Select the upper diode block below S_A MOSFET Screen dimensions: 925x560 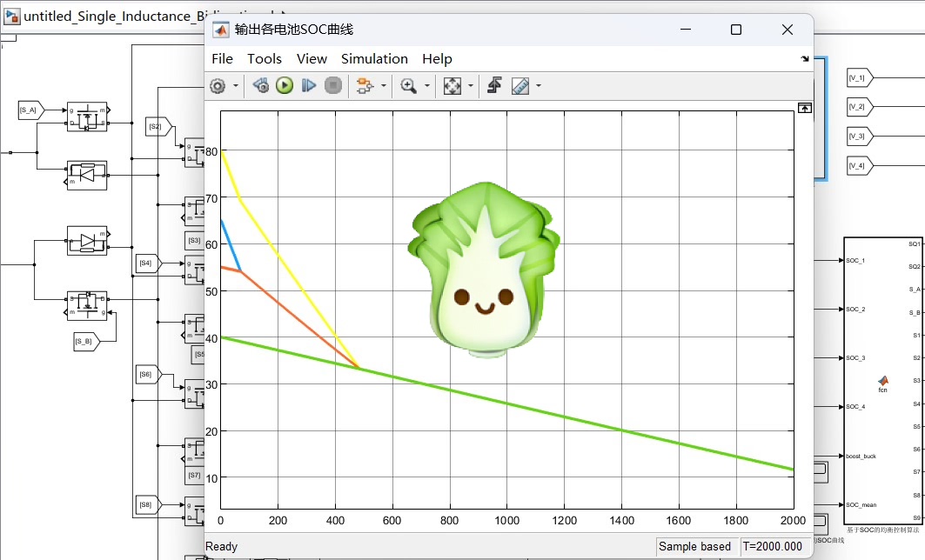click(87, 175)
